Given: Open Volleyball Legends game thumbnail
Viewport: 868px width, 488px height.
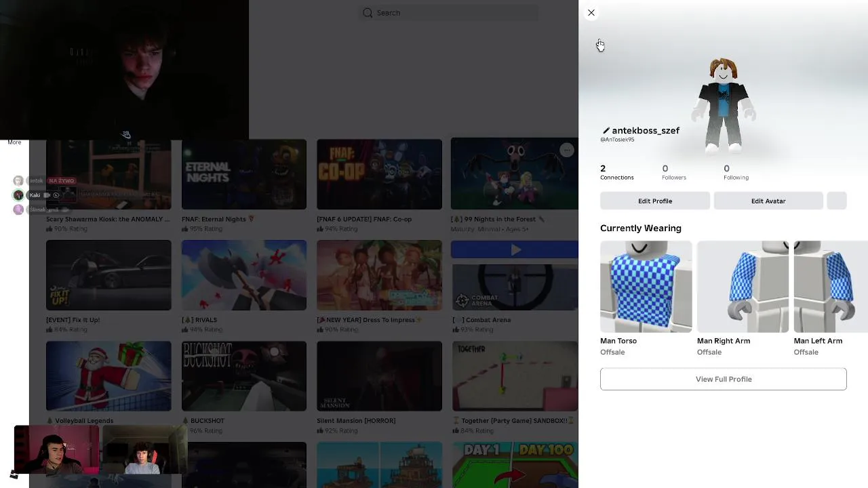Looking at the screenshot, I should pos(108,376).
